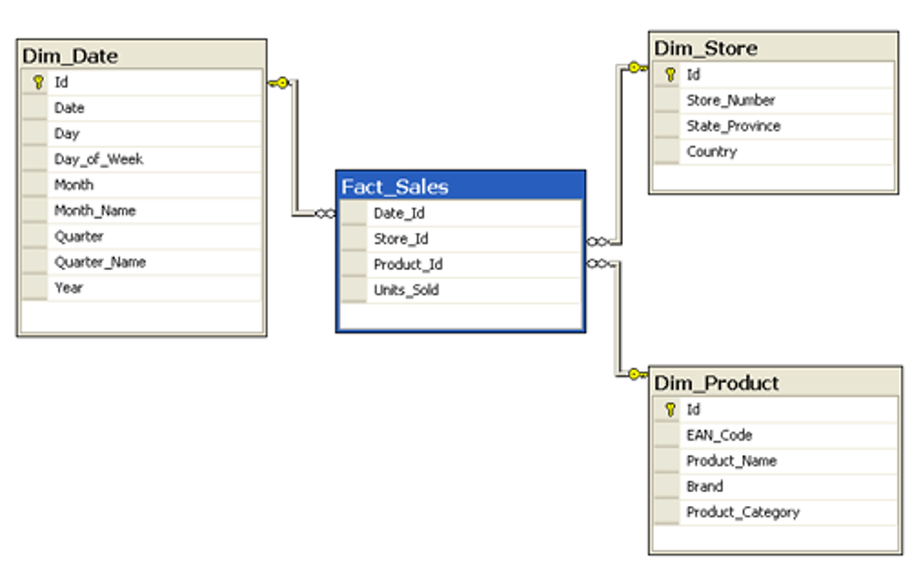Click the row selector left of EAN_Code
The width and height of the screenshot is (924, 563).
(666, 435)
